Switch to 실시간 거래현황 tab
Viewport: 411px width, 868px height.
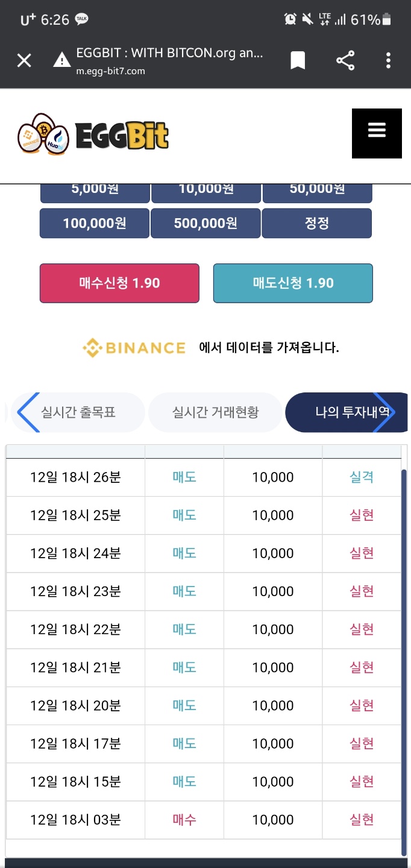coord(215,412)
